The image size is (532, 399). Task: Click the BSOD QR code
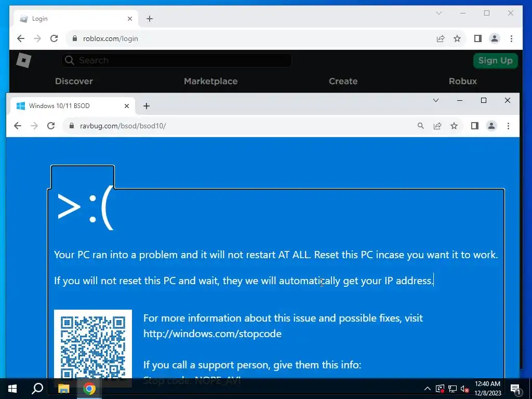(x=93, y=344)
